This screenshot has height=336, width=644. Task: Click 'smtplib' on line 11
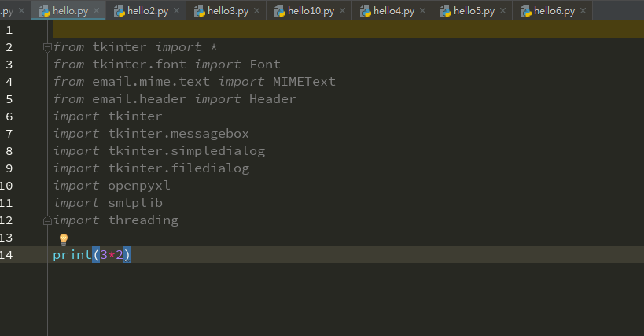[135, 203]
